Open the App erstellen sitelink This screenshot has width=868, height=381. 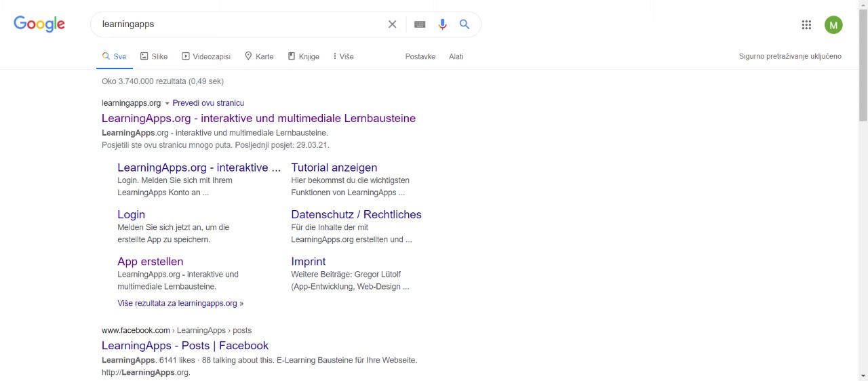click(x=151, y=262)
